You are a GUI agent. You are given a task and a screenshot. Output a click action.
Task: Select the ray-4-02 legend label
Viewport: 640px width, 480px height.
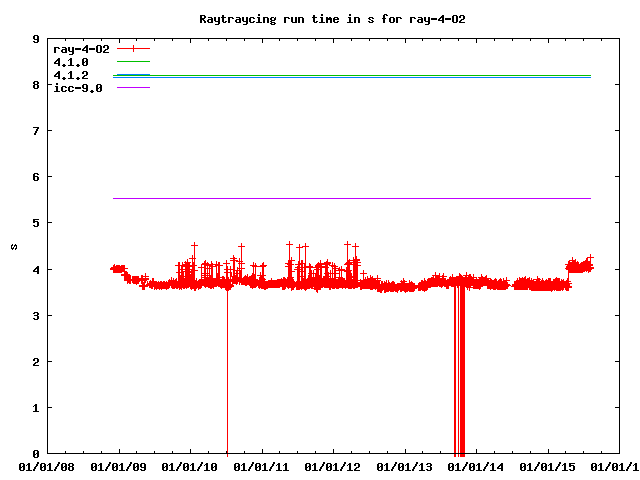(x=81, y=48)
